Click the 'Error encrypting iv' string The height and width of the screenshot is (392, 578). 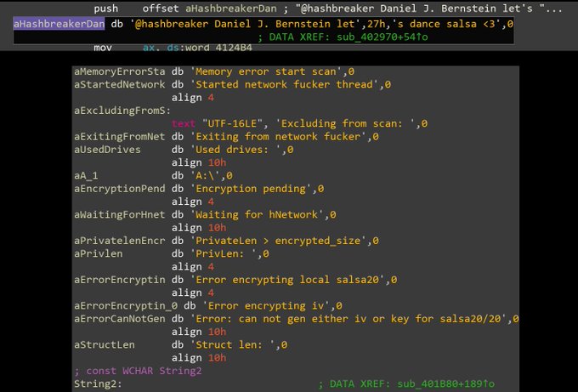(266, 306)
